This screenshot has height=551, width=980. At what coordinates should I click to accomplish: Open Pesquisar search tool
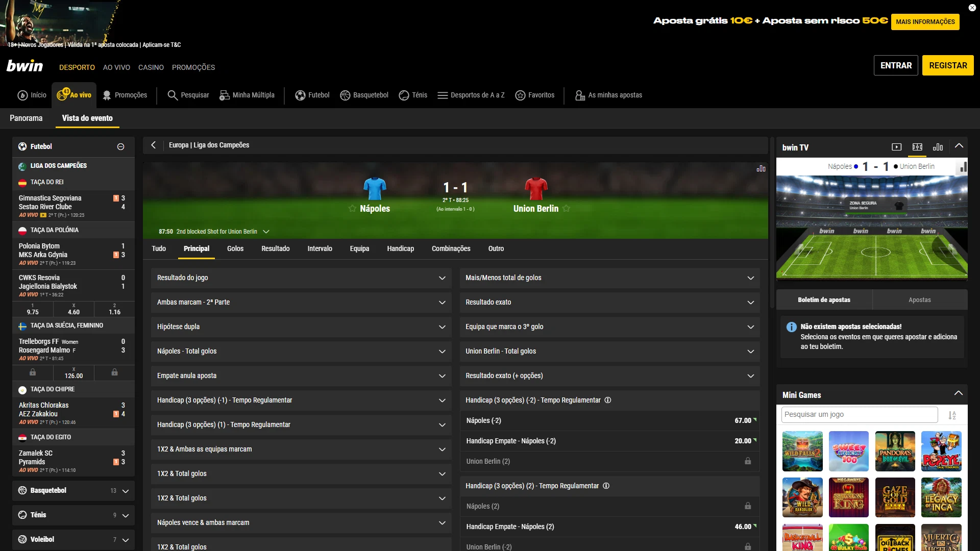pos(188,95)
